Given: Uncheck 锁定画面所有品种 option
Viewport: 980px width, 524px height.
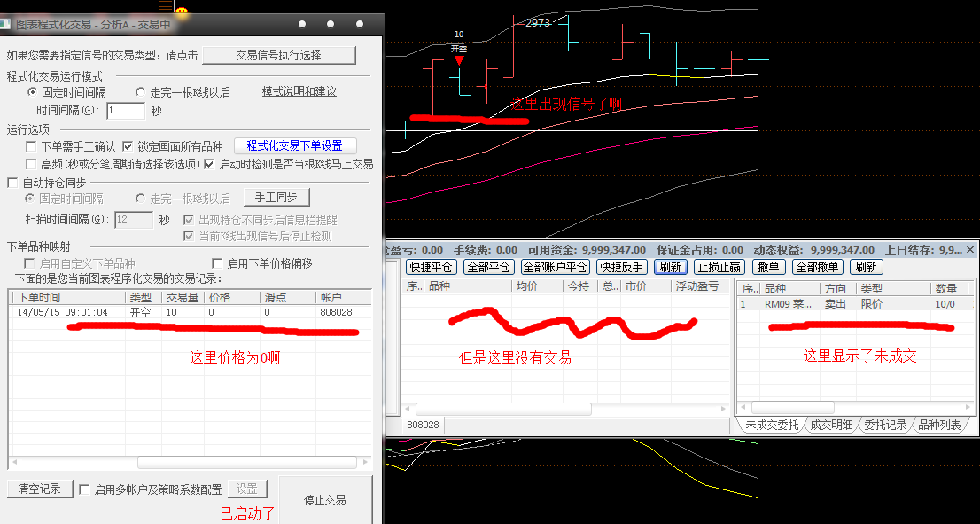Looking at the screenshot, I should [x=128, y=146].
